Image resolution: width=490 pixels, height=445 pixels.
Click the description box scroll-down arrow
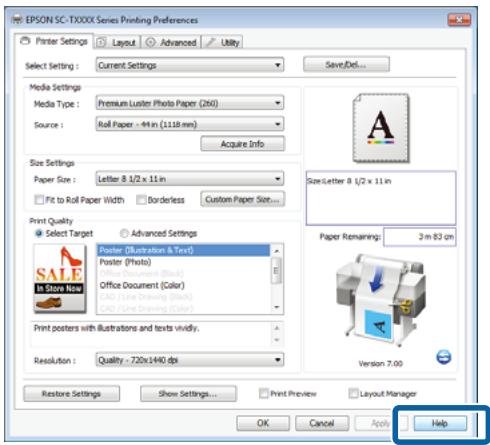pos(277,340)
